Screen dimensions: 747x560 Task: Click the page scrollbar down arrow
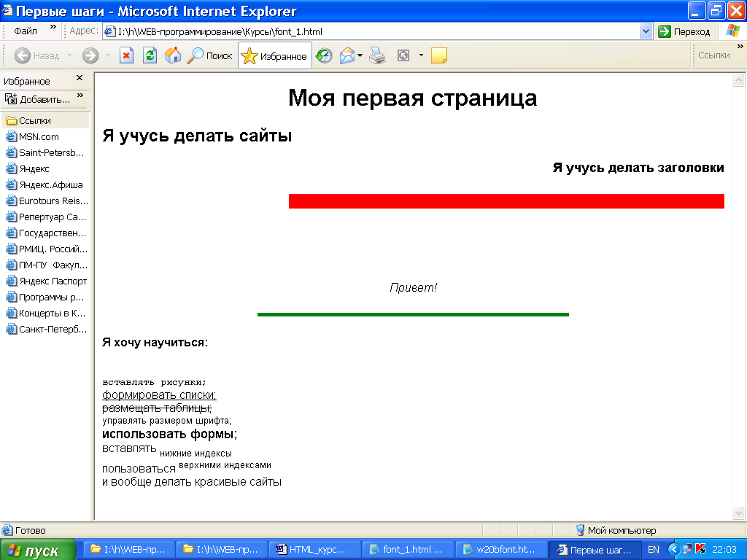(x=738, y=513)
